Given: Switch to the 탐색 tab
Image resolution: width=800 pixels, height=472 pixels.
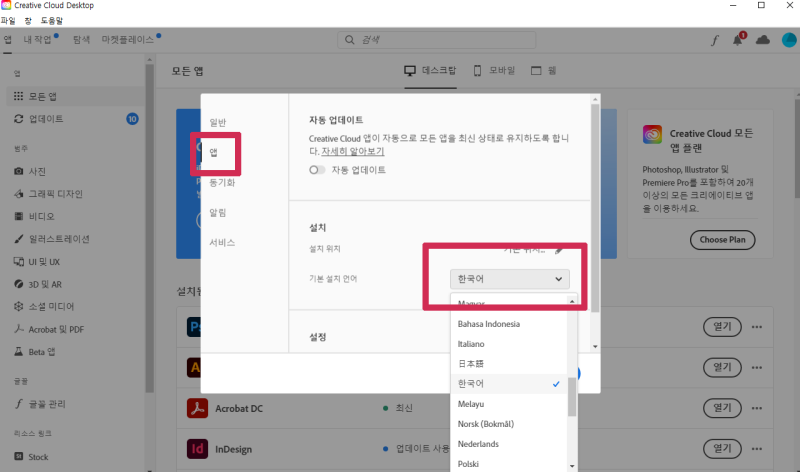Looking at the screenshot, I should pos(81,40).
